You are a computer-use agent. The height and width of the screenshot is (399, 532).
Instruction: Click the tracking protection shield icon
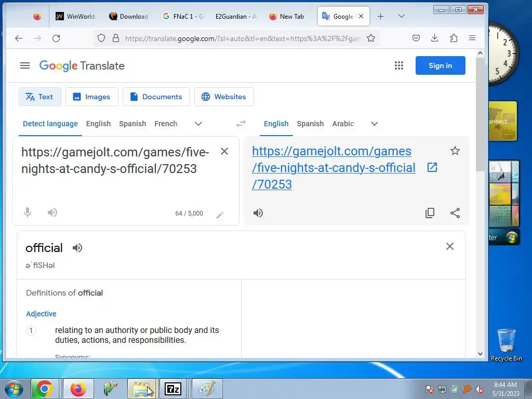click(101, 38)
